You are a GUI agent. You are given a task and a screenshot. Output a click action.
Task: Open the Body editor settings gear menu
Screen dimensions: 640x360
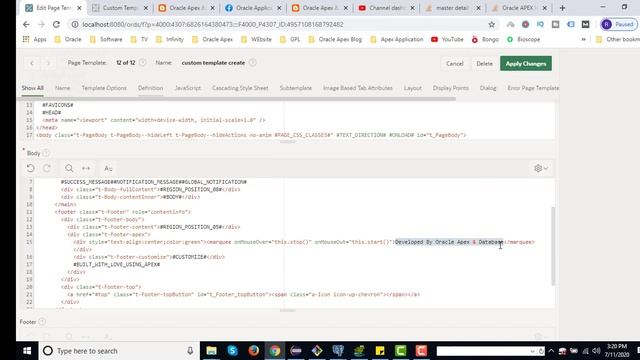point(540,168)
